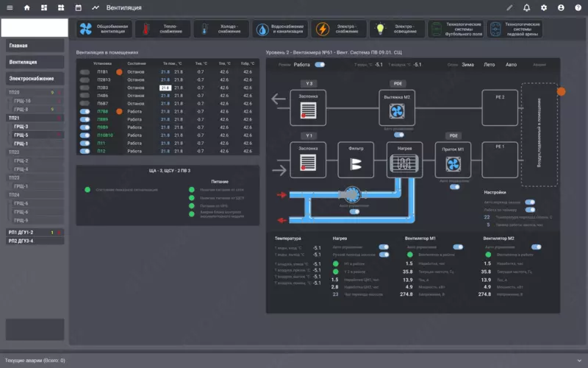Open the trends chart icon
The image size is (588, 368).
[x=96, y=7]
